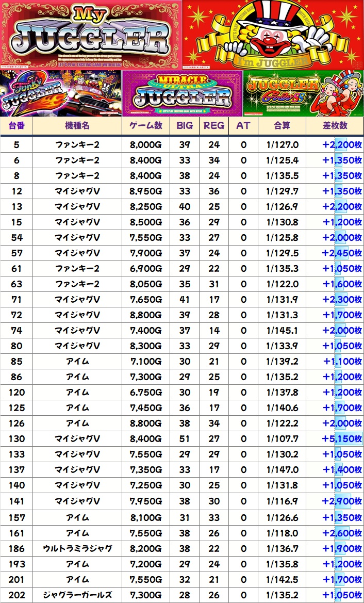Open the Funky Juggler 2 banner
This screenshot has height=603, width=364.
[x=61, y=93]
